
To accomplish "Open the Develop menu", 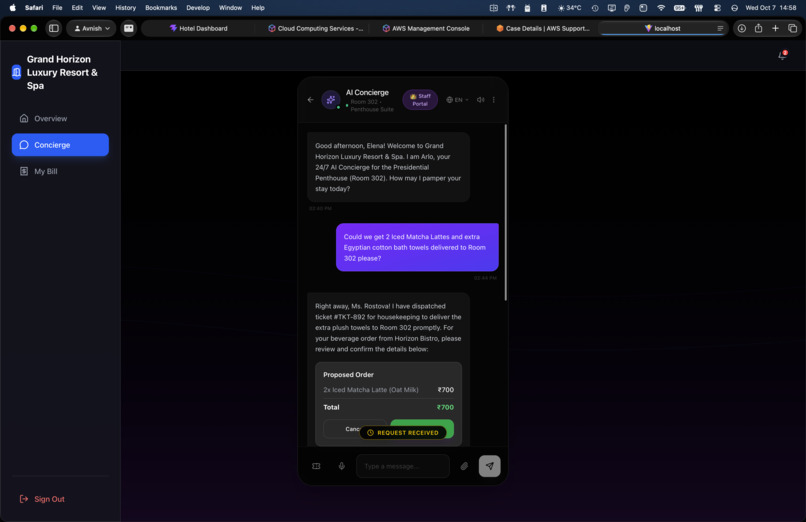I will (198, 8).
